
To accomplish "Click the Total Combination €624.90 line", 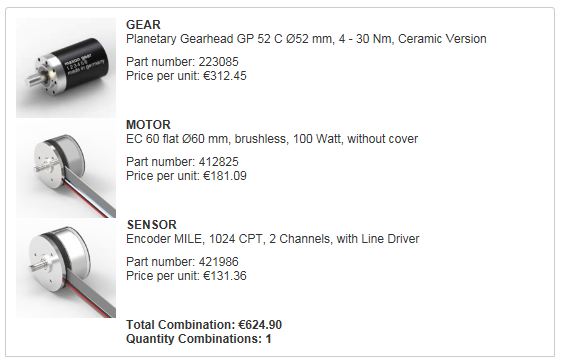I will click(x=204, y=325).
